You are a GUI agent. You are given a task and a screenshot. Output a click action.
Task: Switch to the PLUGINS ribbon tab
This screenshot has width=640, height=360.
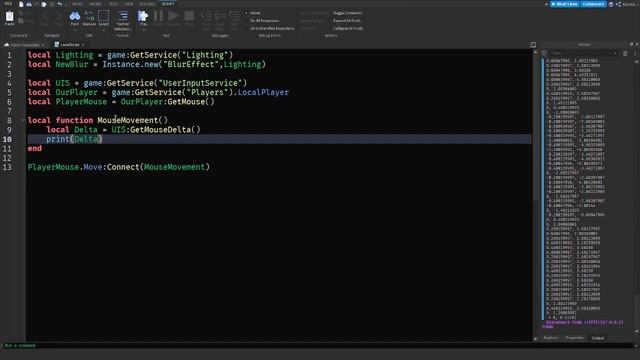147,4
